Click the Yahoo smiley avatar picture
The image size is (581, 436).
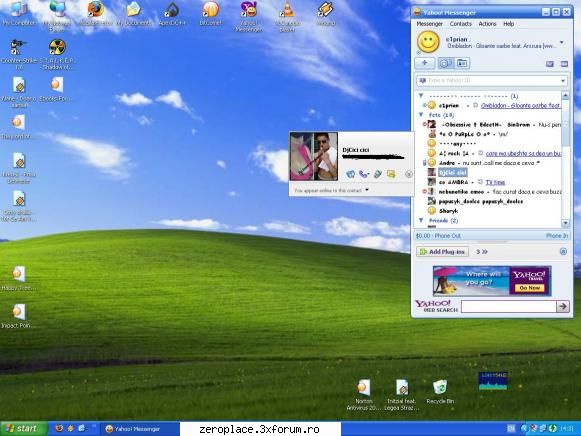(x=428, y=42)
